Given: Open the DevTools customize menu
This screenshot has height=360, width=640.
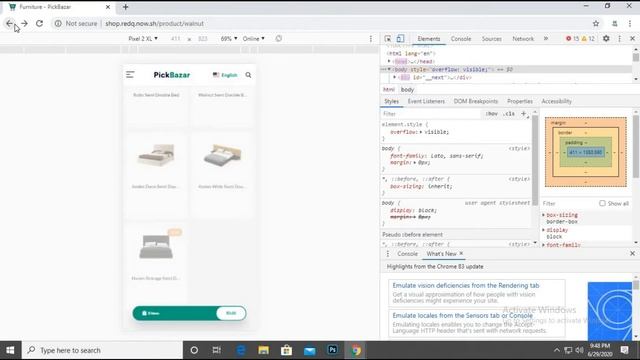Looking at the screenshot, I should (620, 38).
